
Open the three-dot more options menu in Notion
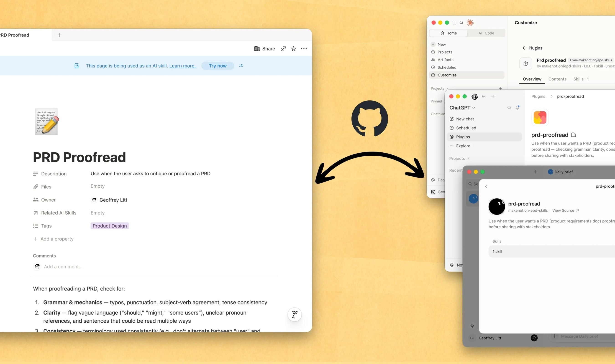(x=304, y=48)
